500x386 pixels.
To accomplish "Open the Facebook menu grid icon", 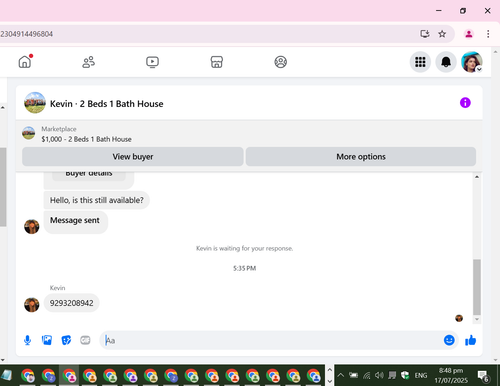I will click(420, 62).
